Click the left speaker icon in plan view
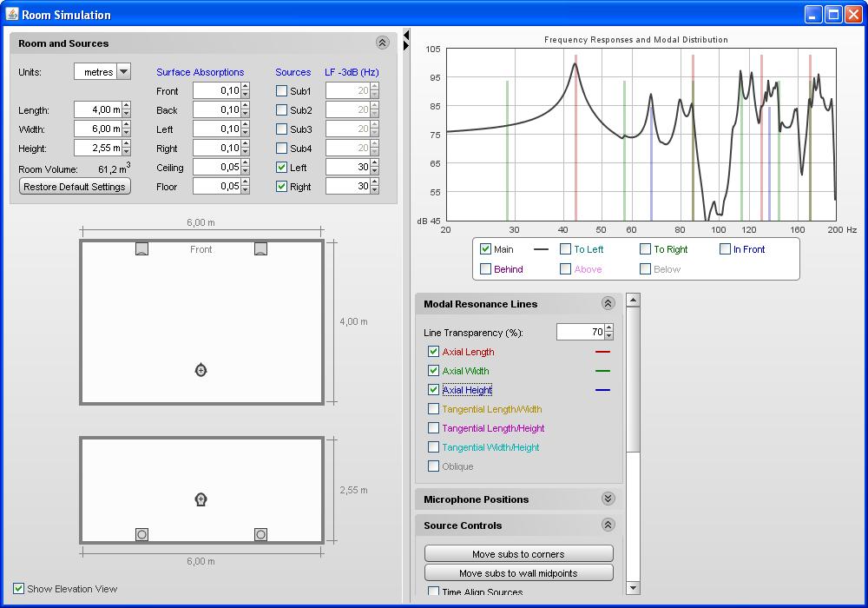 [x=141, y=249]
